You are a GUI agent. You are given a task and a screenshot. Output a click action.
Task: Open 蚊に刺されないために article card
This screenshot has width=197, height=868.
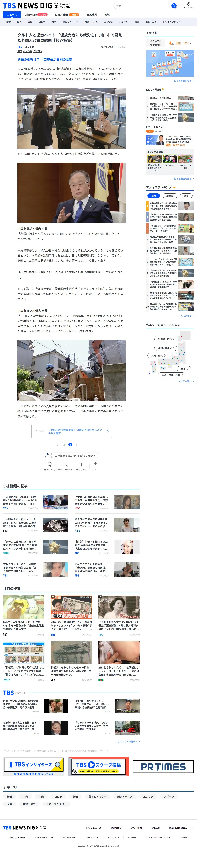click(x=119, y=661)
